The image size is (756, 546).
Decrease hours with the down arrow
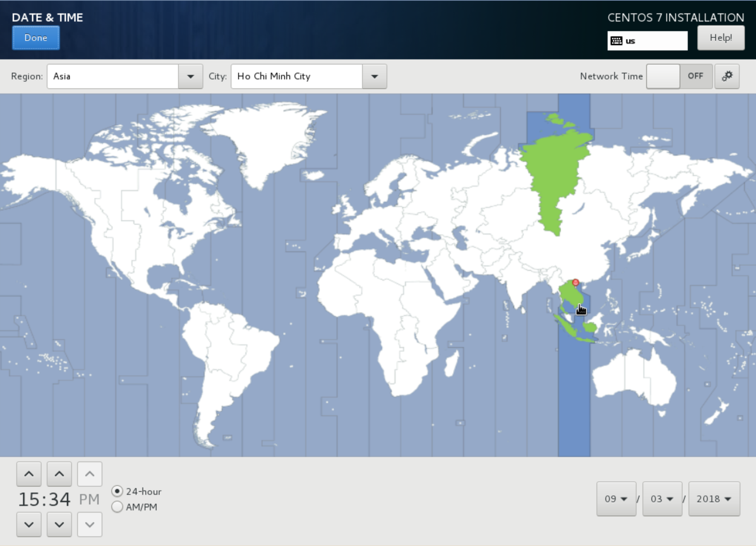(x=29, y=524)
